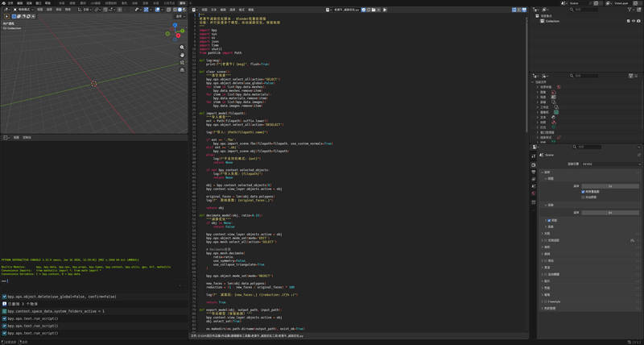The width and height of the screenshot is (644, 345).
Task: Switch to solid viewport shading
Action: pyautogui.click(x=180, y=10)
